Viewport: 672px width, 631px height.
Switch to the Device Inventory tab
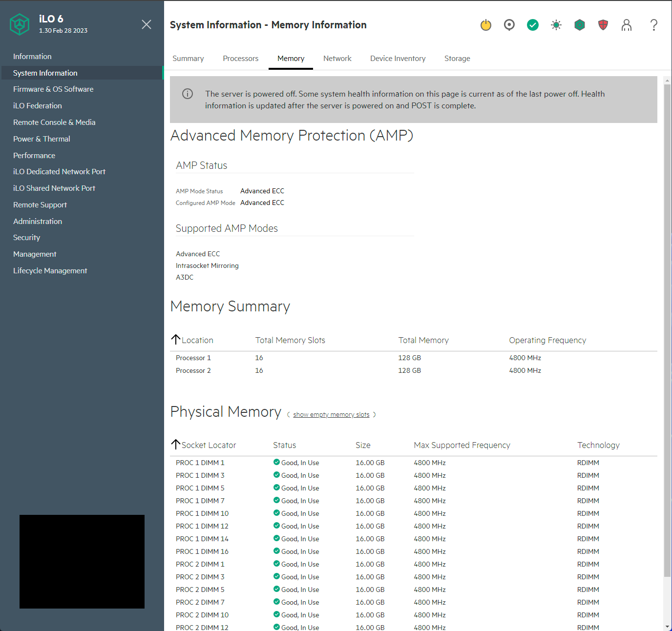[398, 59]
